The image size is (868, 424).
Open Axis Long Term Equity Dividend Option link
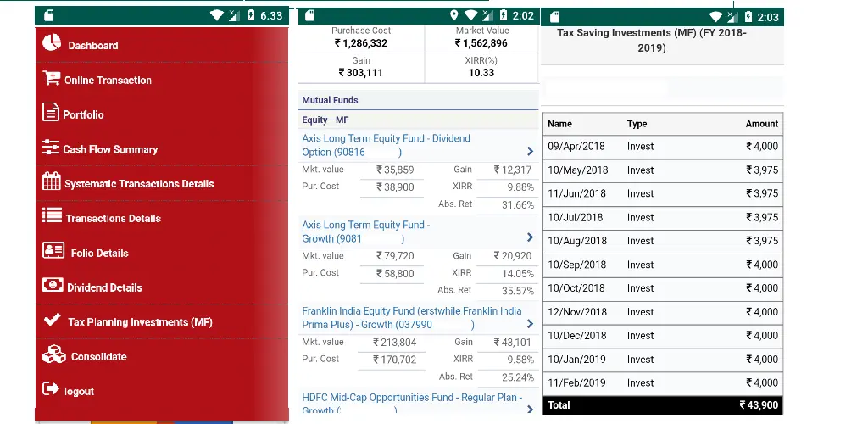tap(386, 145)
